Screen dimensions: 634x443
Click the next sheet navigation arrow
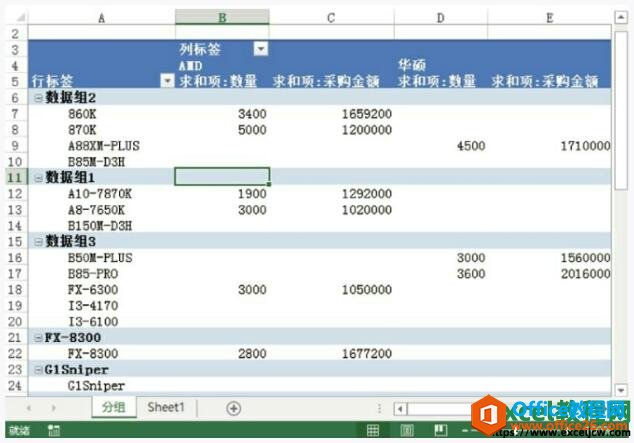coord(53,408)
